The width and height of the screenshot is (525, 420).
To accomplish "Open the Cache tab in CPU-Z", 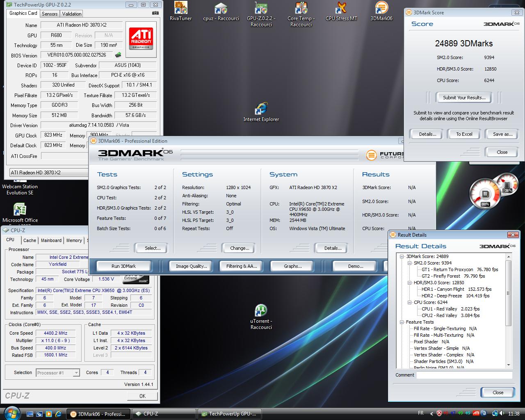I will coord(30,240).
